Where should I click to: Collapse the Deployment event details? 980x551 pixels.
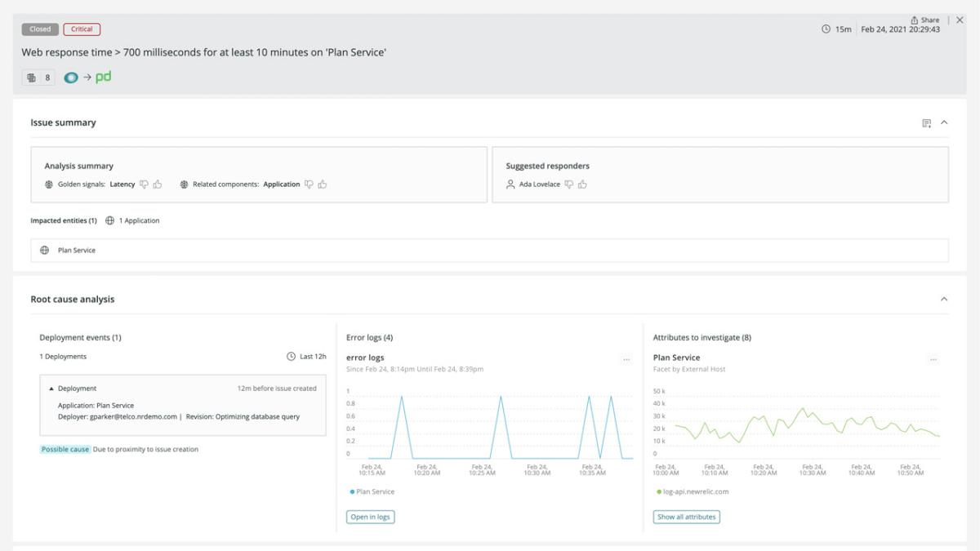coord(51,389)
